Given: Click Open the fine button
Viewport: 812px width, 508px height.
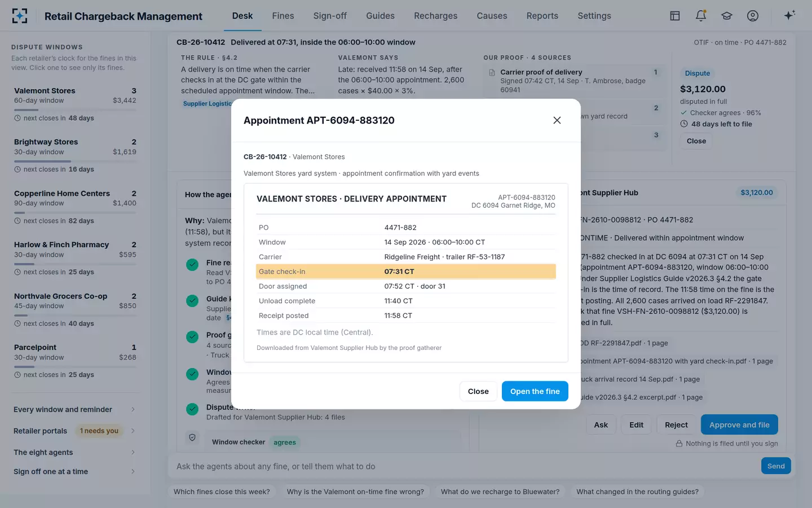Looking at the screenshot, I should [535, 391].
